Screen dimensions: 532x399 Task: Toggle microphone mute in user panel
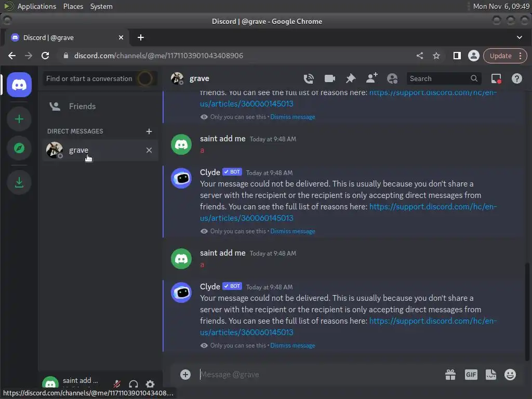(117, 384)
